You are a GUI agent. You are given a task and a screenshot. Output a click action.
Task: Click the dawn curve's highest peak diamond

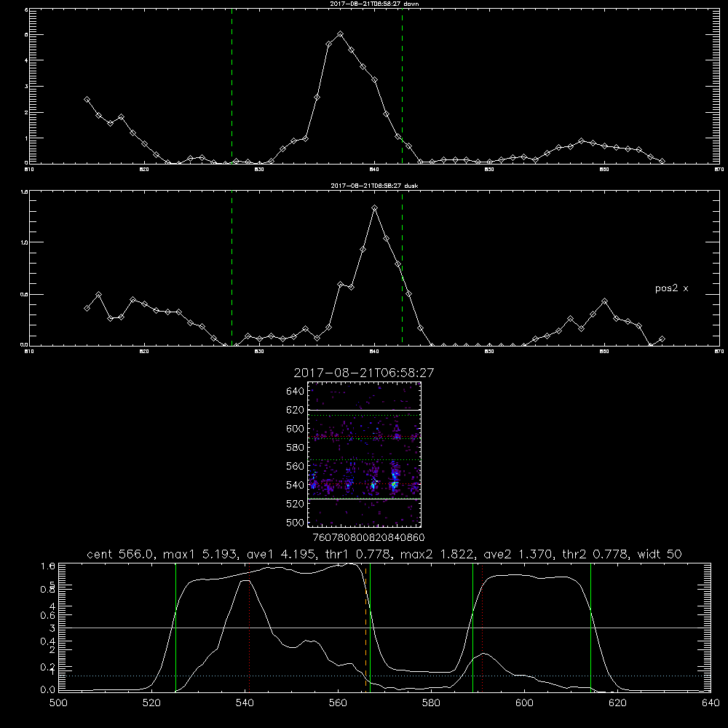[x=340, y=34]
